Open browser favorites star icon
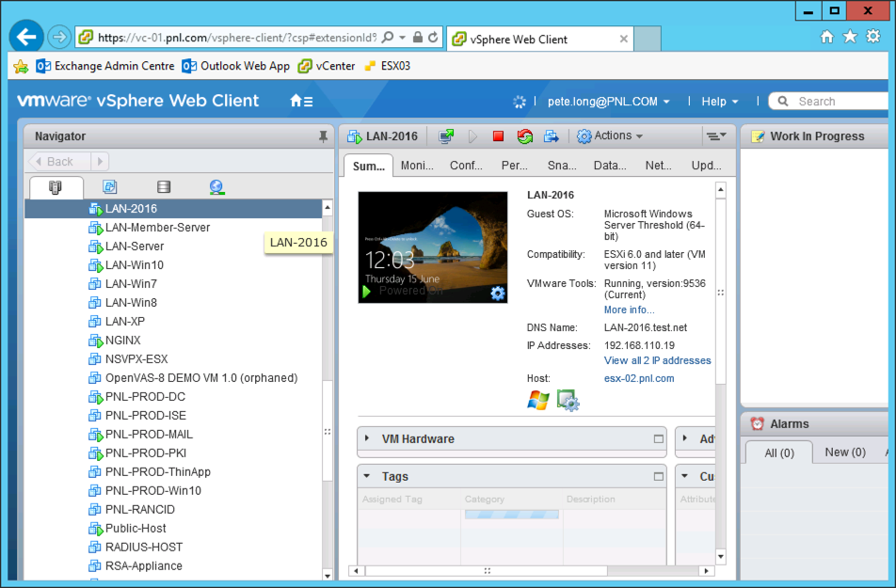 (x=850, y=37)
